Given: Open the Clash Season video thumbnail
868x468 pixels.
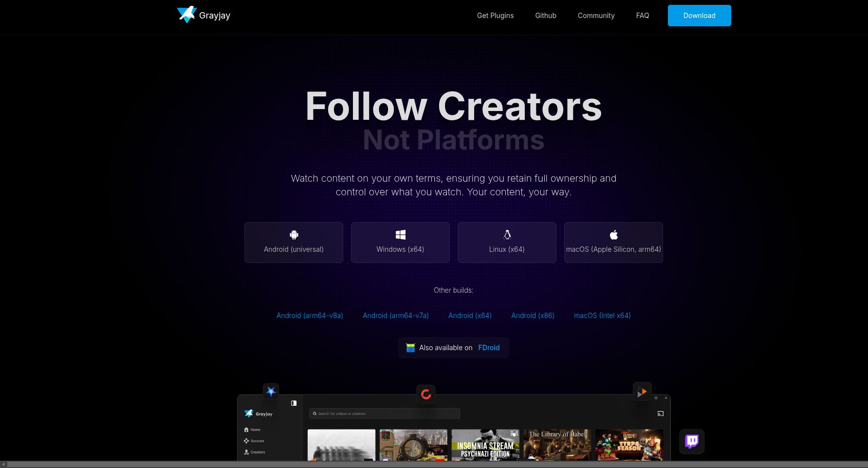Looking at the screenshot, I should [x=629, y=445].
